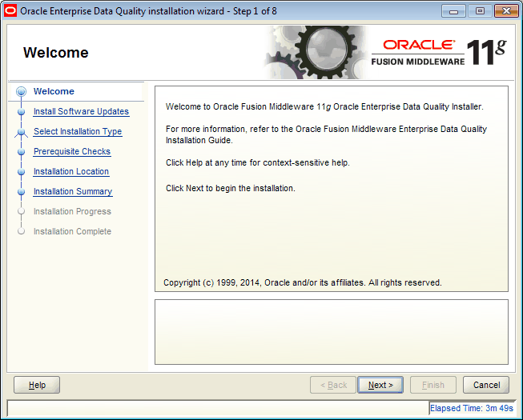This screenshot has height=420, width=523.
Task: Click the Welcome step bullet icon
Action: pos(21,91)
